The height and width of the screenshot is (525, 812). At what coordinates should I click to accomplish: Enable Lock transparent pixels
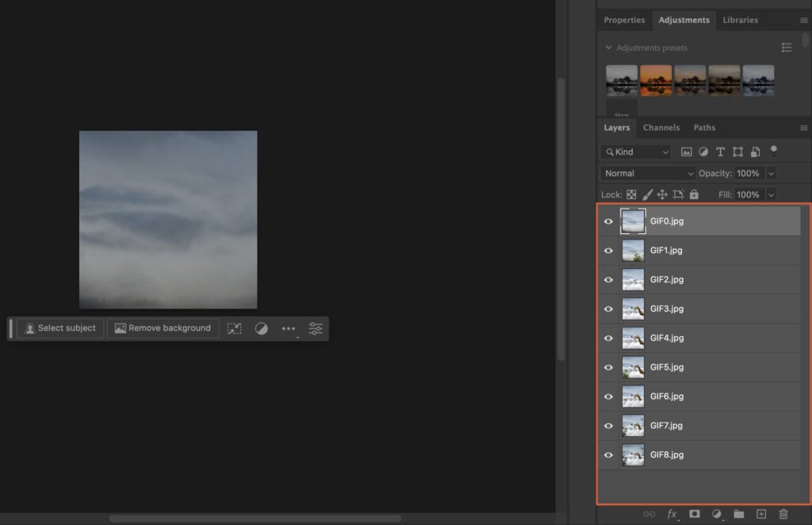[x=630, y=194]
